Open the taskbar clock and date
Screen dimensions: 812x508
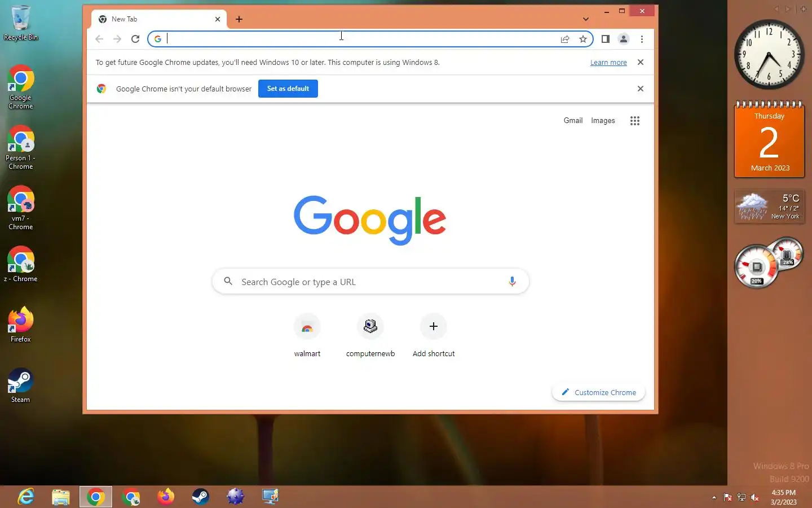point(784,497)
